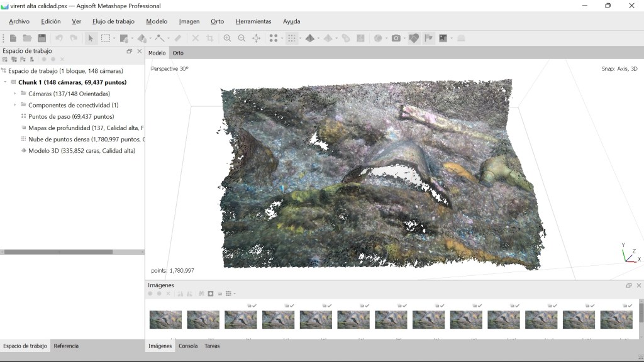Open the Flujo de trabajo menu

[x=113, y=21]
